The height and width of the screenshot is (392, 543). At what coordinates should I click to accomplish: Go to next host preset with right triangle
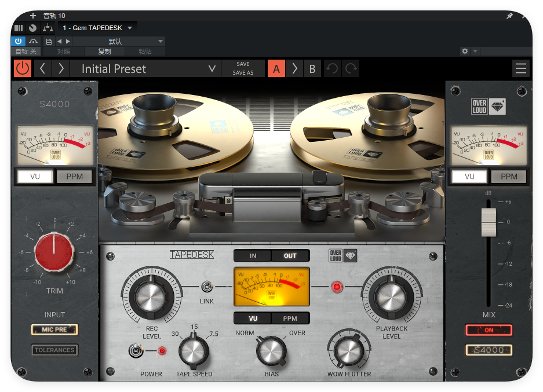click(x=68, y=42)
